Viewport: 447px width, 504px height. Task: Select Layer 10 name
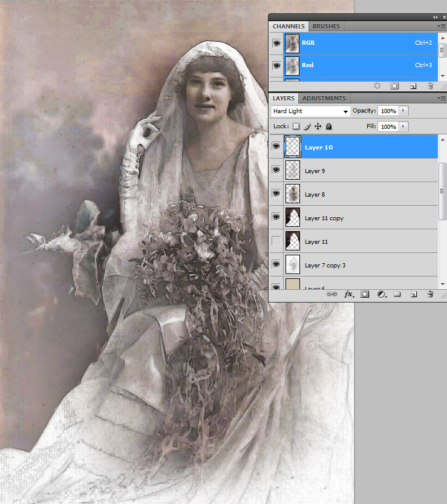click(x=318, y=147)
